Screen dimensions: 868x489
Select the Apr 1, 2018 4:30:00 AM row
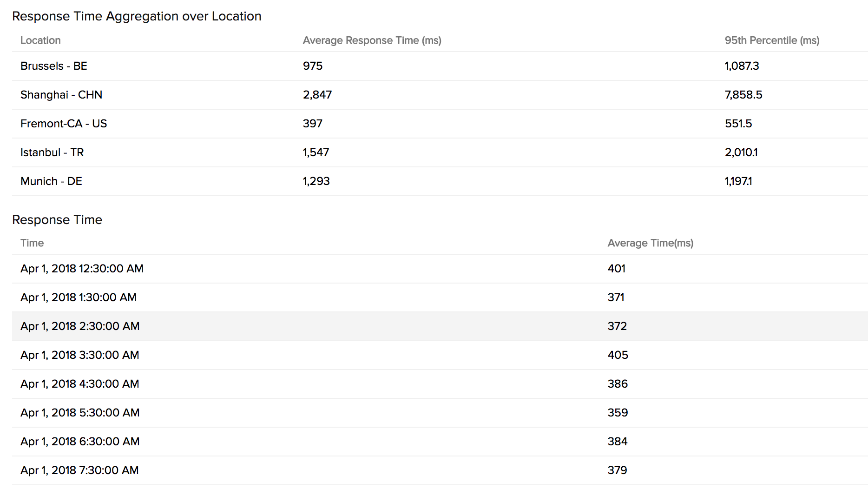(80, 384)
